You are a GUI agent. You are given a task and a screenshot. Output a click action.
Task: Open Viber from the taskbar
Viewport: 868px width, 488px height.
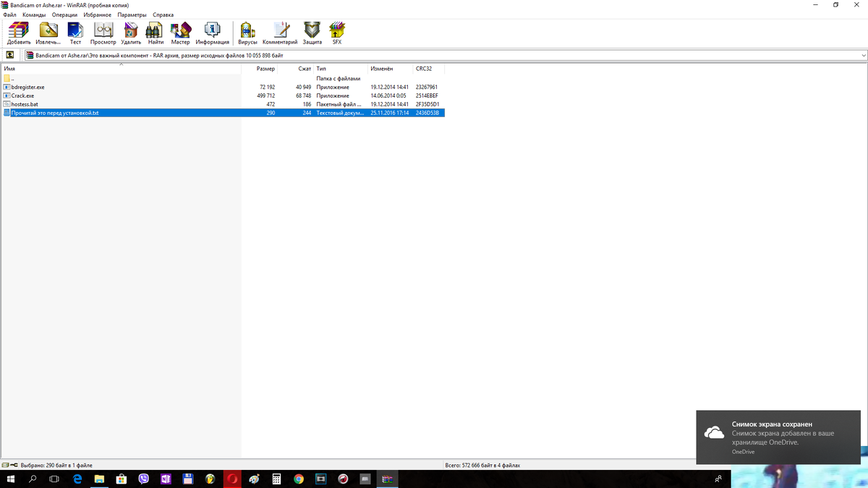tap(143, 479)
